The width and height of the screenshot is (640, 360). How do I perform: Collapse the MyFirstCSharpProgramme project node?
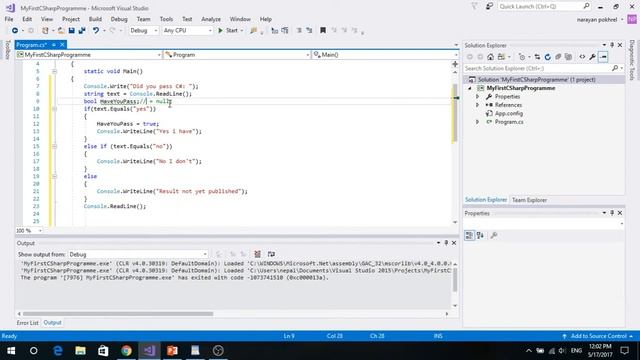click(470, 88)
